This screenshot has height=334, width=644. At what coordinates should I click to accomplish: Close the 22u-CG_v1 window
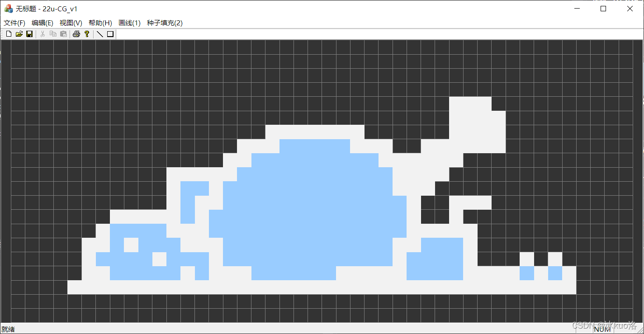point(630,9)
